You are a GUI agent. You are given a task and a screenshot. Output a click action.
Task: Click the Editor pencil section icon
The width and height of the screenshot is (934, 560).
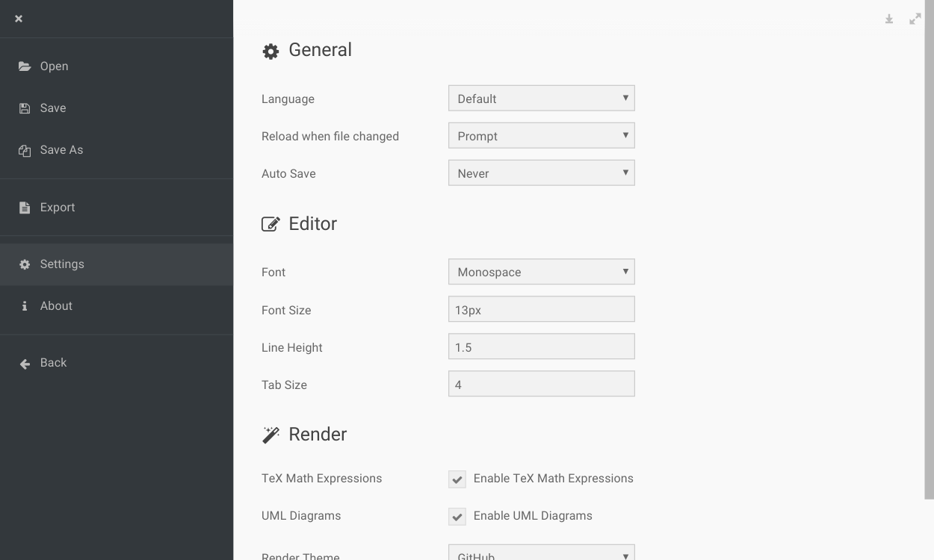tap(270, 223)
